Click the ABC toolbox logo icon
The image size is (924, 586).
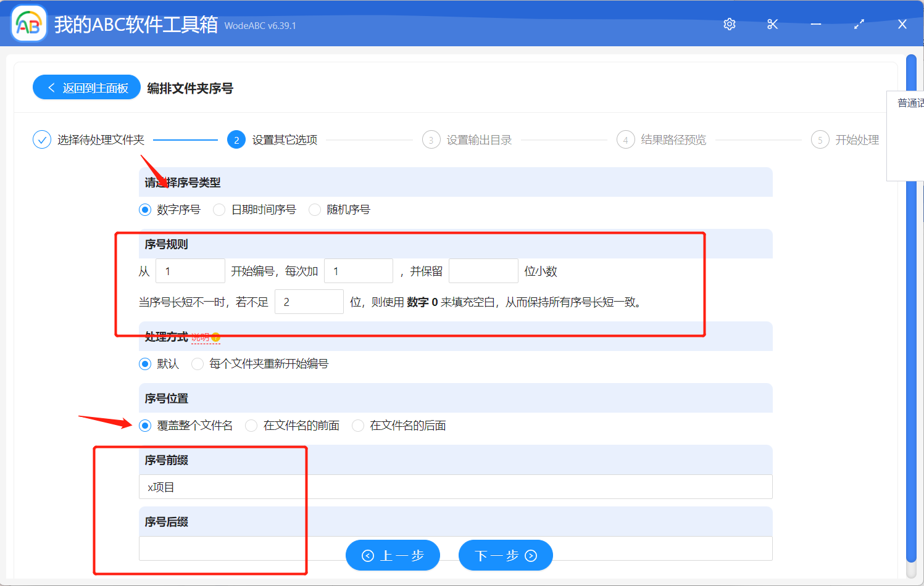tap(28, 23)
